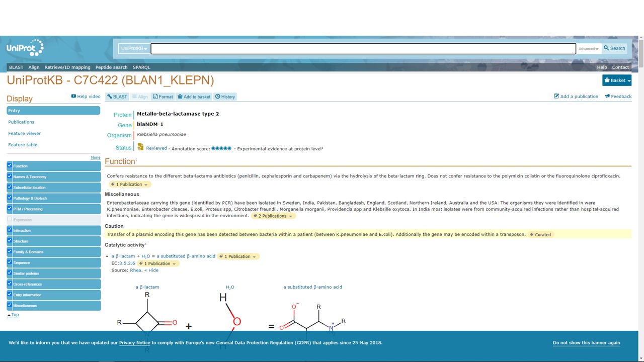Open Publications in the sidebar
644x362 pixels.
21,122
